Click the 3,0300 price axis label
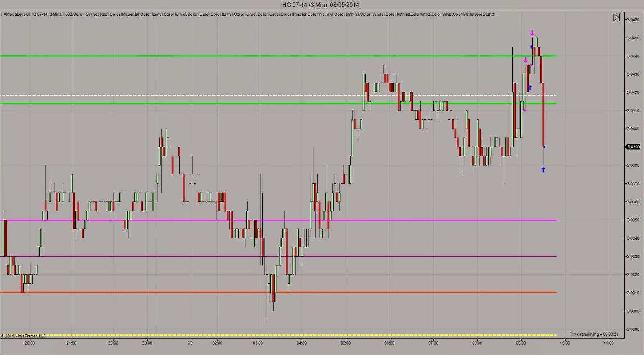Viewport: 644px width, 355px height. tap(634, 311)
